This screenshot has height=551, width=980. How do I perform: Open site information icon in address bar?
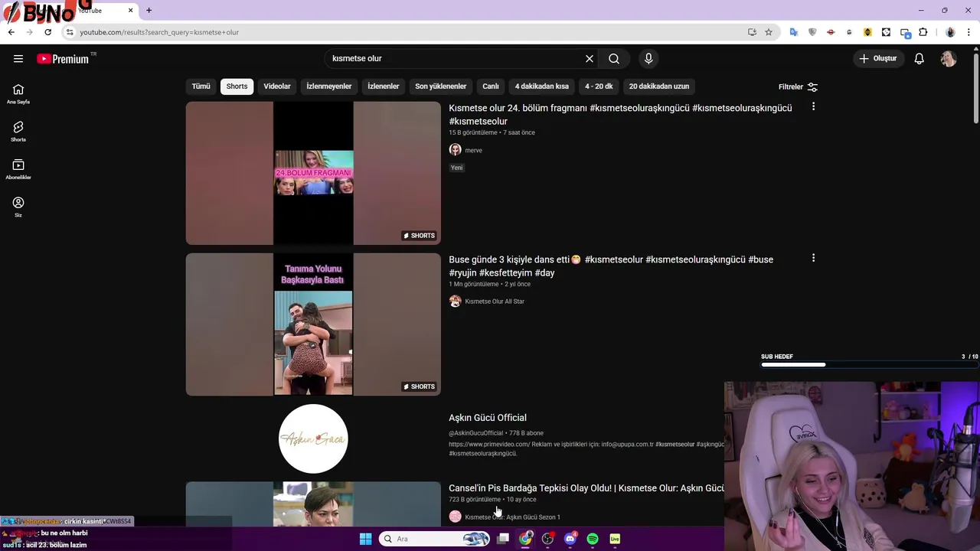pyautogui.click(x=69, y=32)
